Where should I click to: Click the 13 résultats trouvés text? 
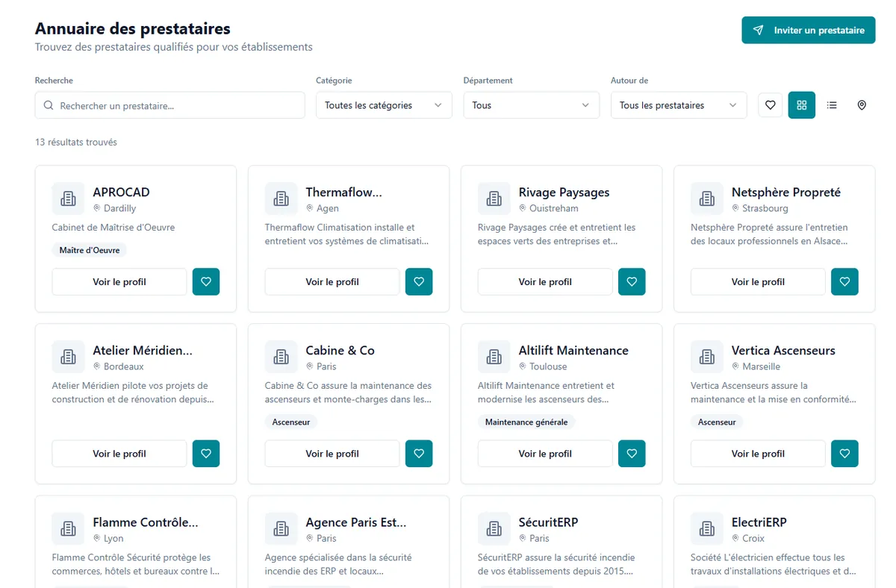76,142
